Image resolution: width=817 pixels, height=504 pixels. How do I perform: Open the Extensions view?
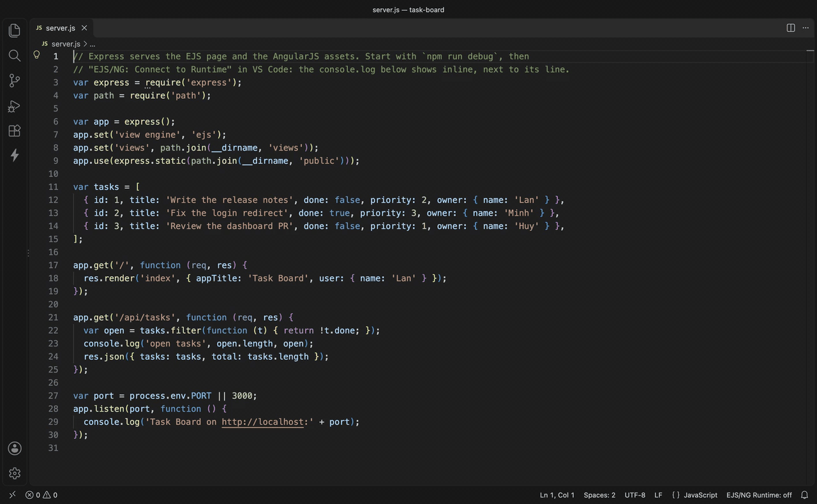(x=14, y=131)
